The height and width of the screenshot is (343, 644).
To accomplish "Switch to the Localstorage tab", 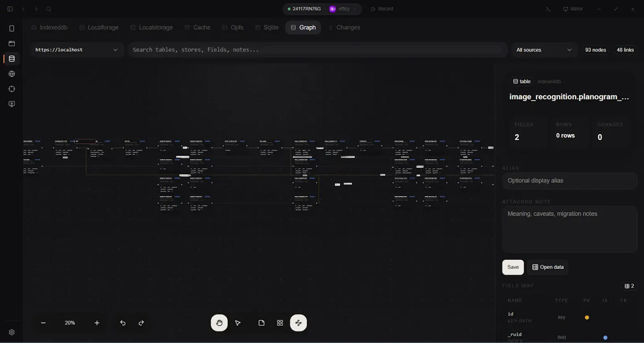I will [x=152, y=27].
